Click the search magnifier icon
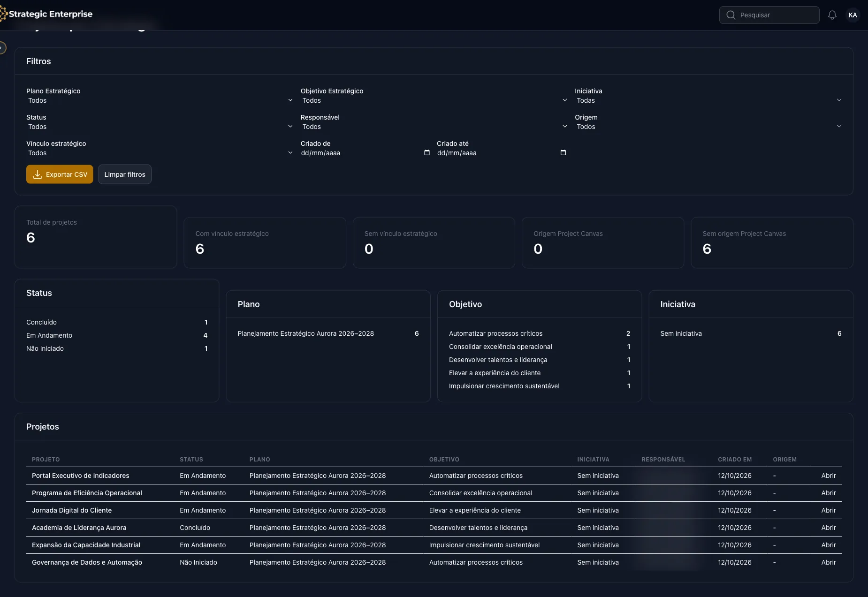The width and height of the screenshot is (868, 597). click(x=731, y=15)
